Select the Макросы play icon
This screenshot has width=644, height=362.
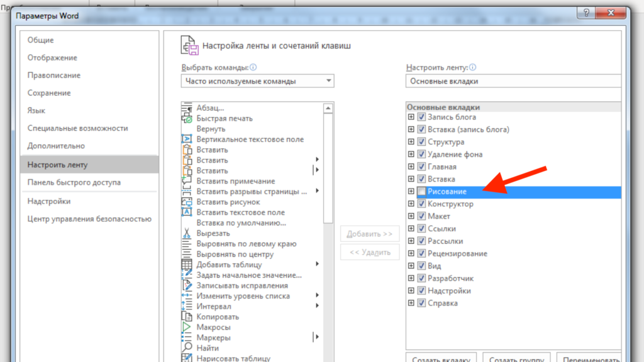click(187, 327)
